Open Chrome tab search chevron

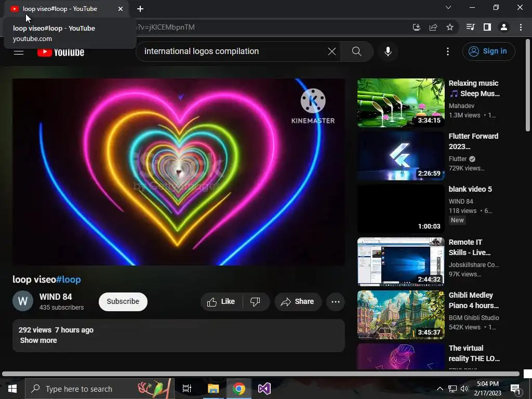coord(448,7)
